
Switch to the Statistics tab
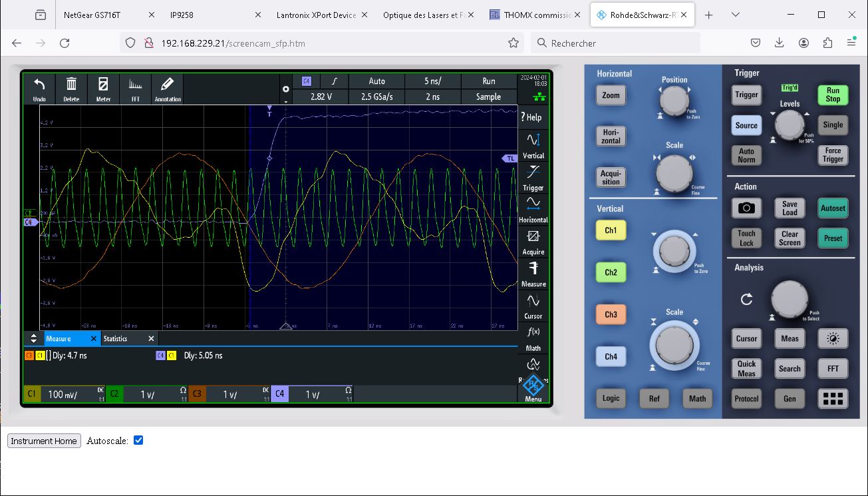pos(115,338)
